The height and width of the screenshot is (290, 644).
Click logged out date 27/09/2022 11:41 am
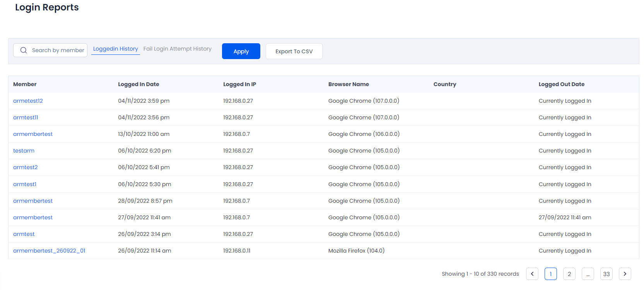(565, 217)
